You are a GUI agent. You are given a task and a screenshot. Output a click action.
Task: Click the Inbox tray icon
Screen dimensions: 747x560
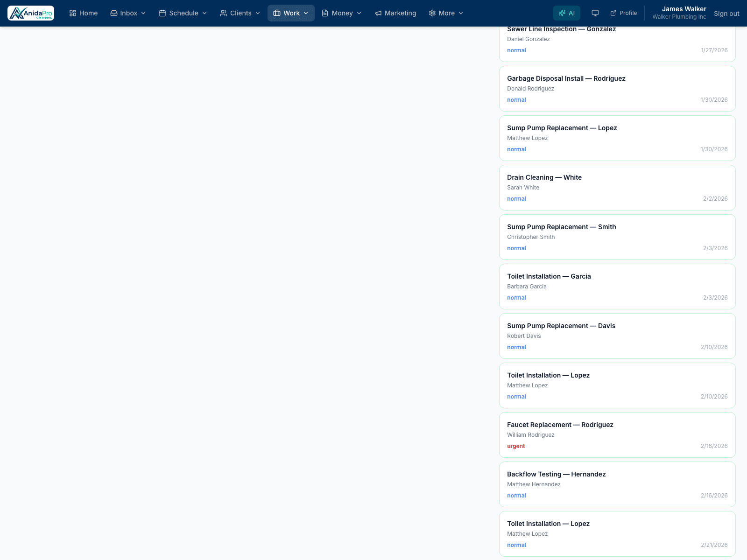(x=113, y=13)
